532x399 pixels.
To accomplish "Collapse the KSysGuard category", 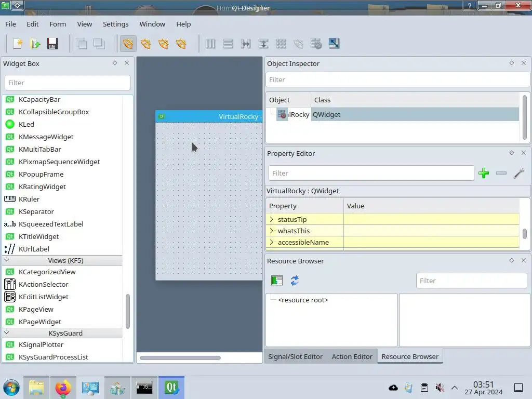I will [6, 333].
